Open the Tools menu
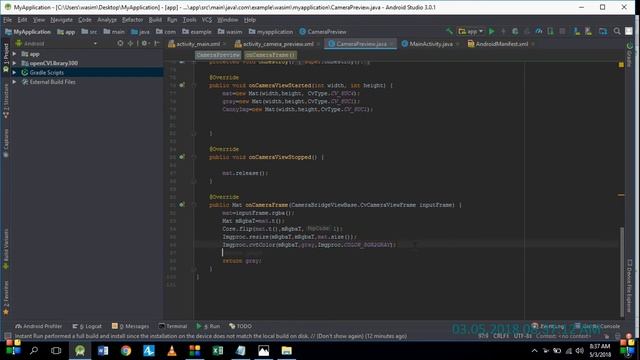Viewport: 640px width, 360px height. pyautogui.click(x=189, y=20)
